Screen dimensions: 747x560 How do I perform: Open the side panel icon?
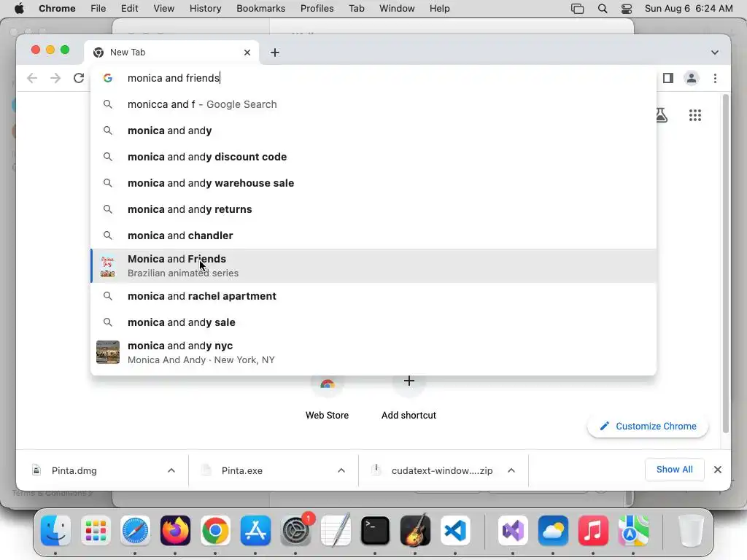click(x=668, y=78)
